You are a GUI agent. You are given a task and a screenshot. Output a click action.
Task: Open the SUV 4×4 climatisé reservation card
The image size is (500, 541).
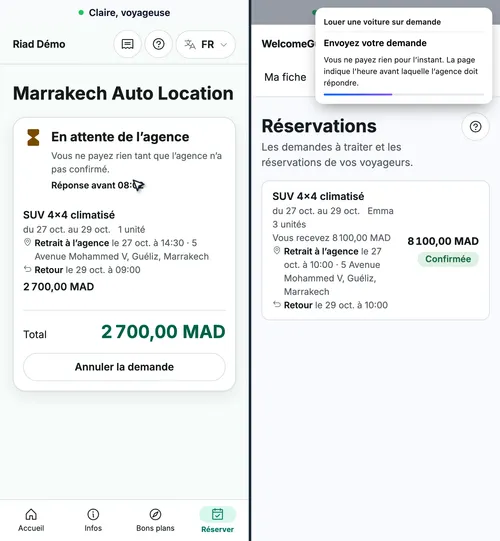375,250
